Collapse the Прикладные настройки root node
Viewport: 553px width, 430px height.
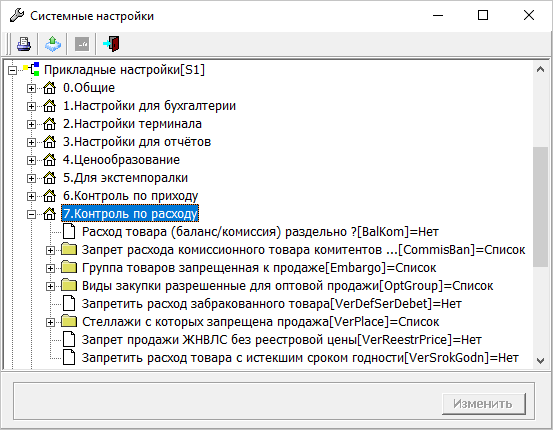point(12,70)
